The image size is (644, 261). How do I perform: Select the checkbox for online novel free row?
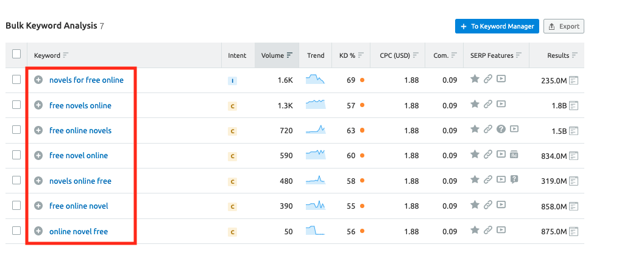[x=16, y=231]
